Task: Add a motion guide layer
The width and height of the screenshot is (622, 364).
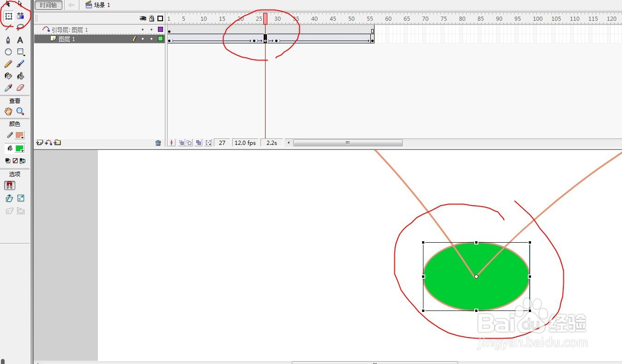Action: [x=48, y=143]
